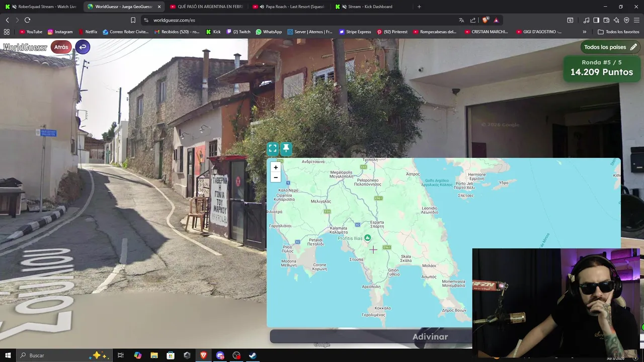Screen dimensions: 644x362
Task: Switch to Stream Kick Dashboard tab
Action: pos(370,7)
